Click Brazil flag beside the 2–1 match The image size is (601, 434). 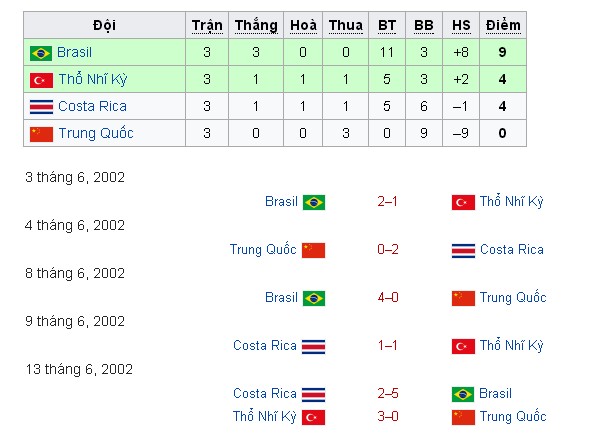(314, 202)
